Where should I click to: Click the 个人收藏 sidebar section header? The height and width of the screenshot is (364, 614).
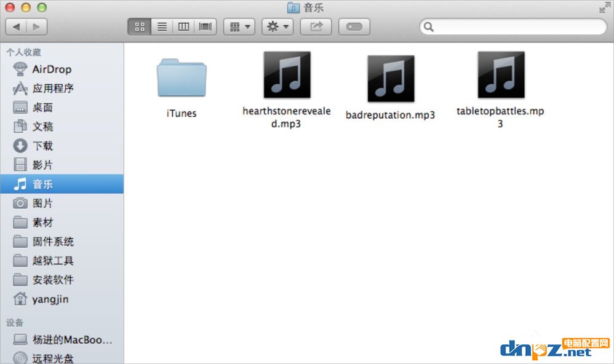point(23,52)
